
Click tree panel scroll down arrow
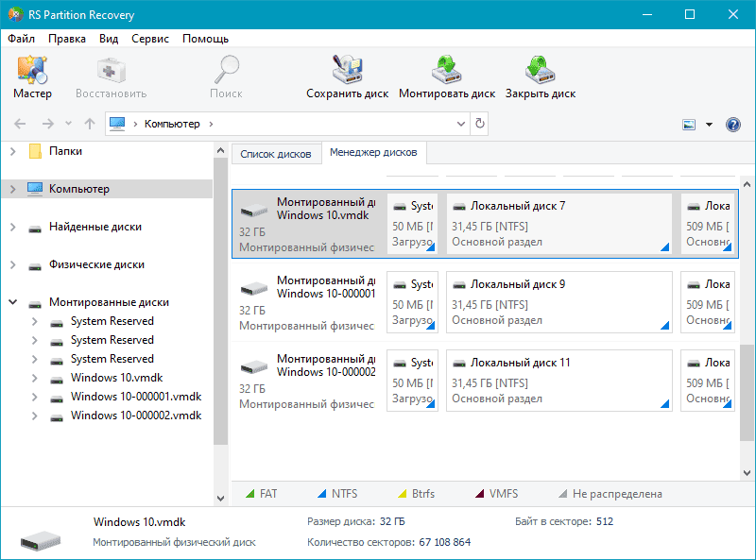(x=220, y=499)
